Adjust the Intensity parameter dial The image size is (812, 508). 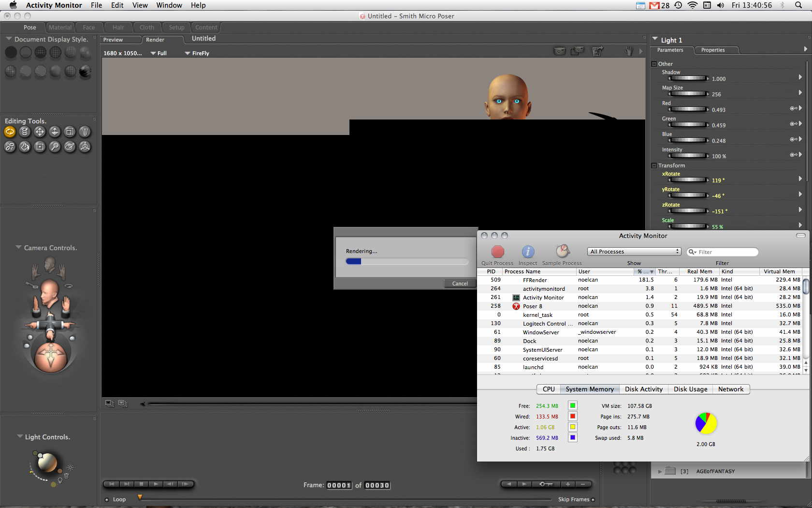(689, 156)
